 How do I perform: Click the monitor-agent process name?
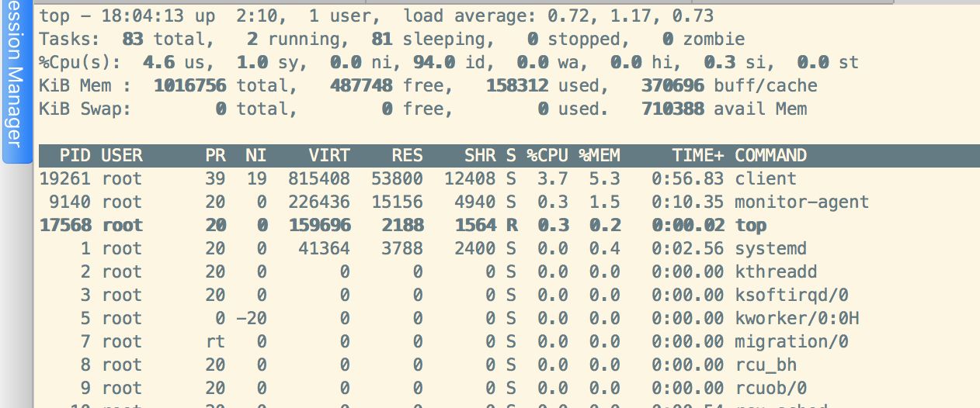802,202
